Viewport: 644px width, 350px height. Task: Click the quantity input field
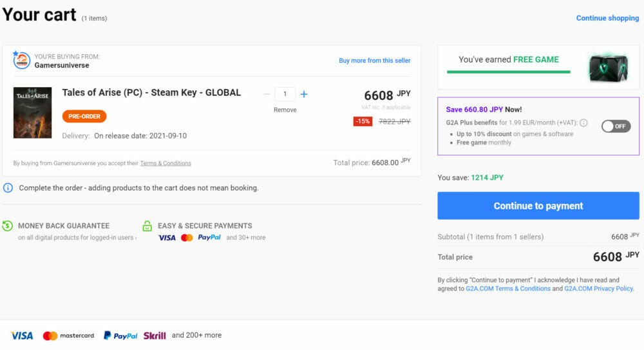pyautogui.click(x=285, y=94)
